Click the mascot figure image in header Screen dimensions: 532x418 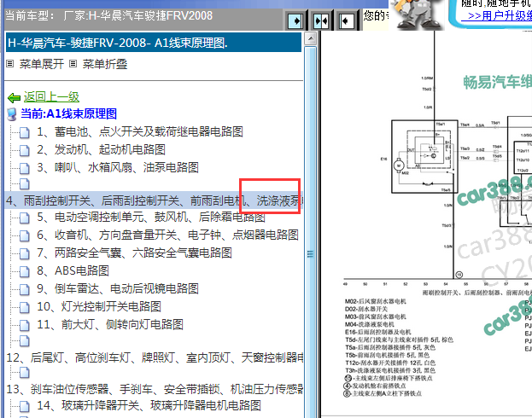coord(417,15)
